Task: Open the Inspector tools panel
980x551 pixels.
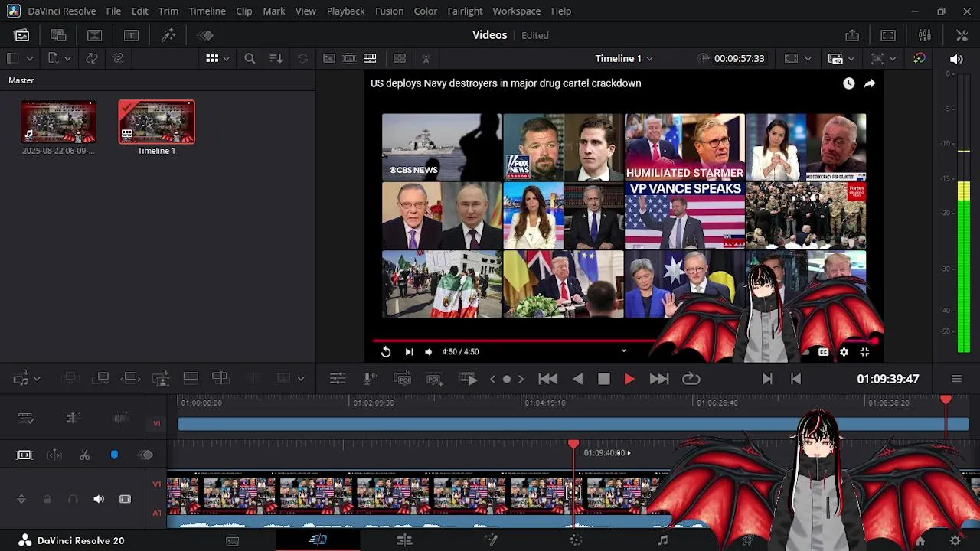Action: [962, 35]
